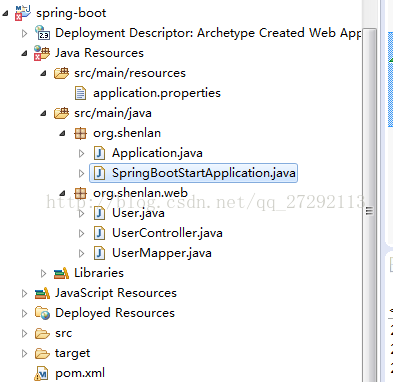Select application.properties file name

tap(157, 93)
